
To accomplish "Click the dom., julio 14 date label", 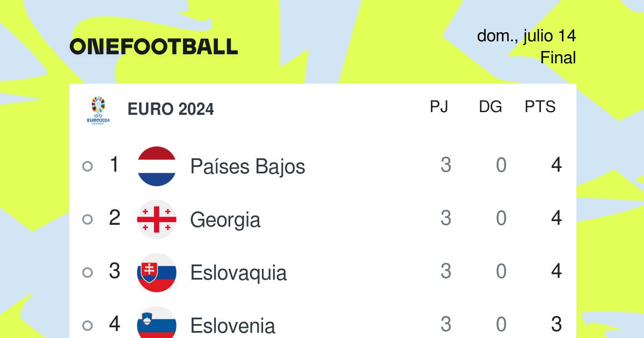I will (526, 36).
